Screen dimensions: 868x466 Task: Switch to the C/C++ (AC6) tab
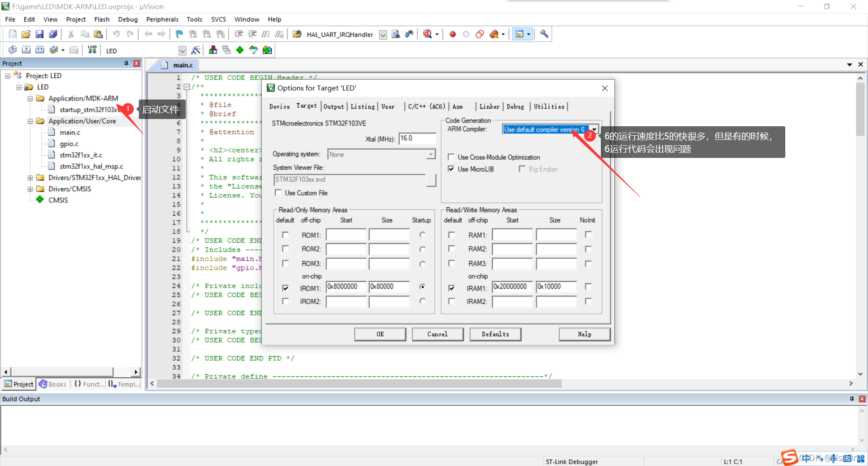[426, 107]
